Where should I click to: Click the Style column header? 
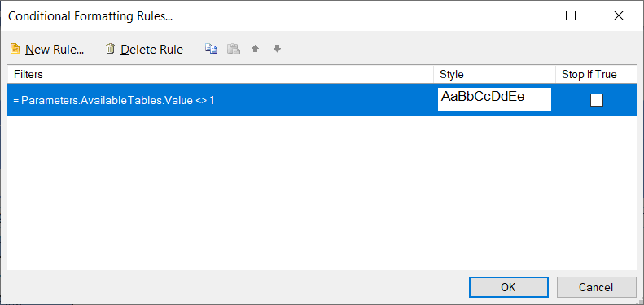[x=494, y=74]
